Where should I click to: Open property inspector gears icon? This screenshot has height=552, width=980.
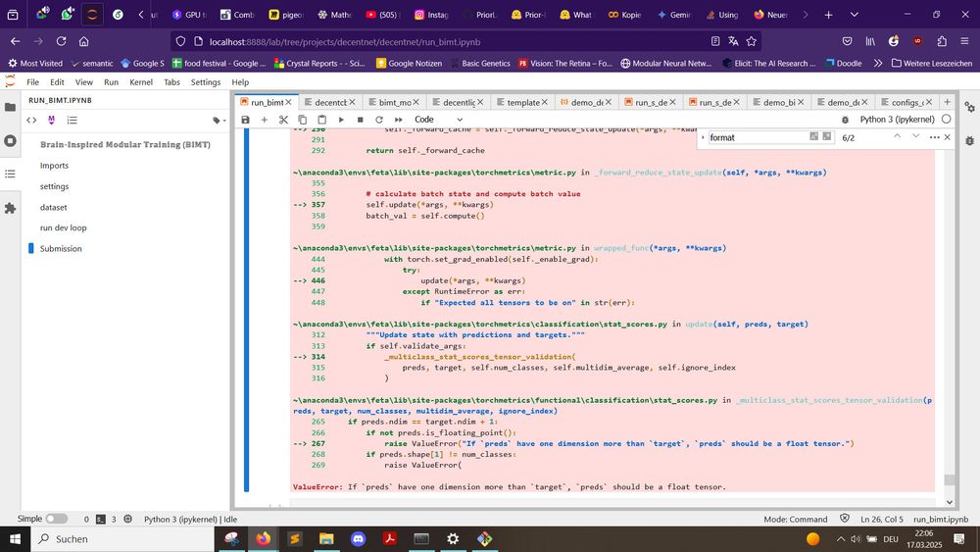[969, 108]
